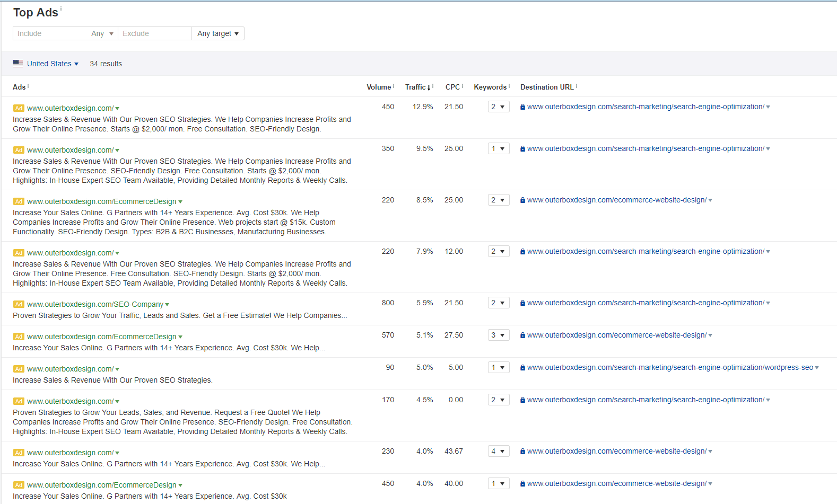Click the info icon beside Ads header

[x=28, y=86]
